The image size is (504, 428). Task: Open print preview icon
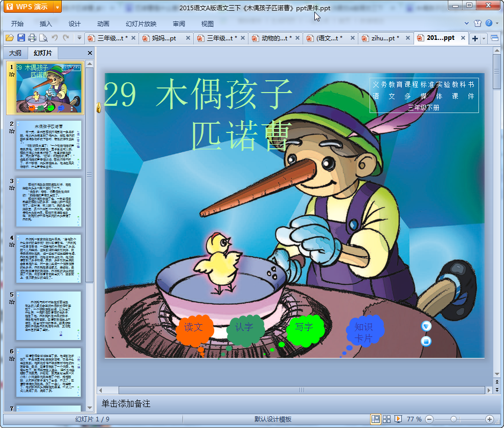(x=43, y=38)
